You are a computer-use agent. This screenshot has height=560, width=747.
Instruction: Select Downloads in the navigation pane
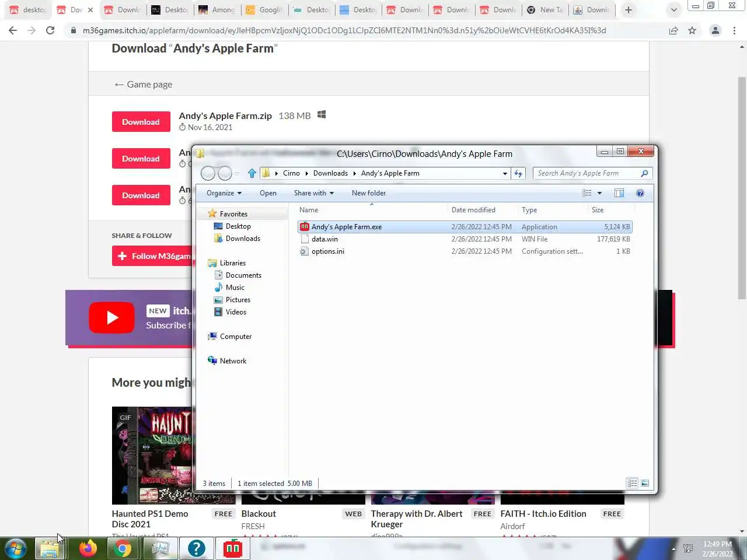coord(243,239)
